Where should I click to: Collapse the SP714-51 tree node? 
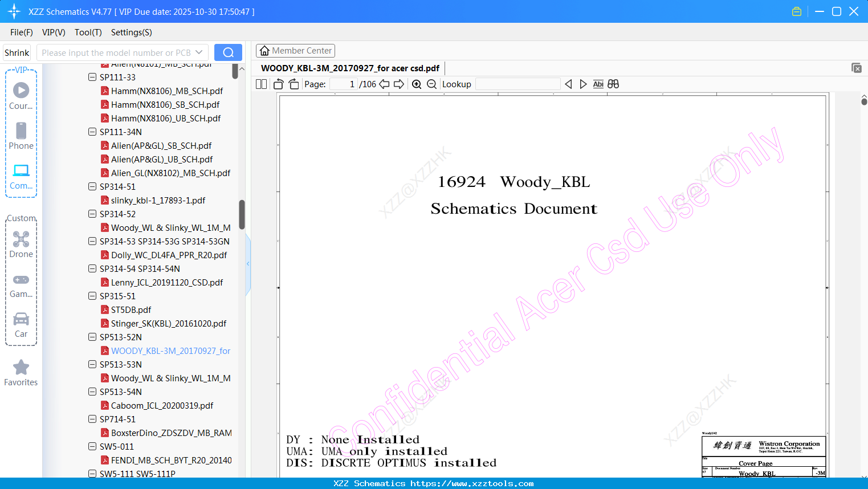92,419
